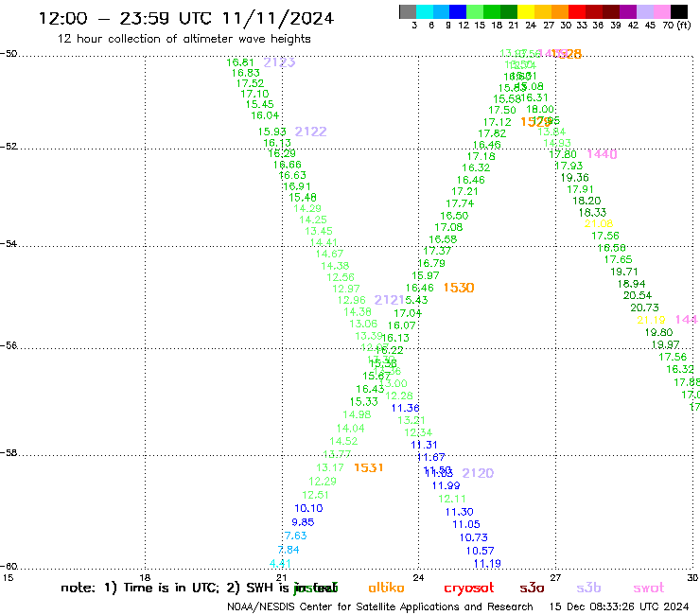Click the wave height value 16.81
This screenshot has height=615, width=700.
click(x=240, y=62)
